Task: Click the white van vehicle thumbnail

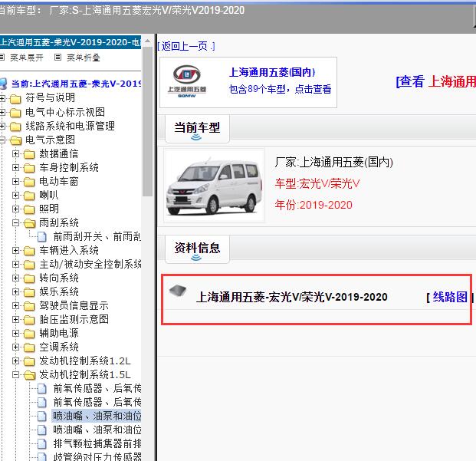Action: (215, 186)
